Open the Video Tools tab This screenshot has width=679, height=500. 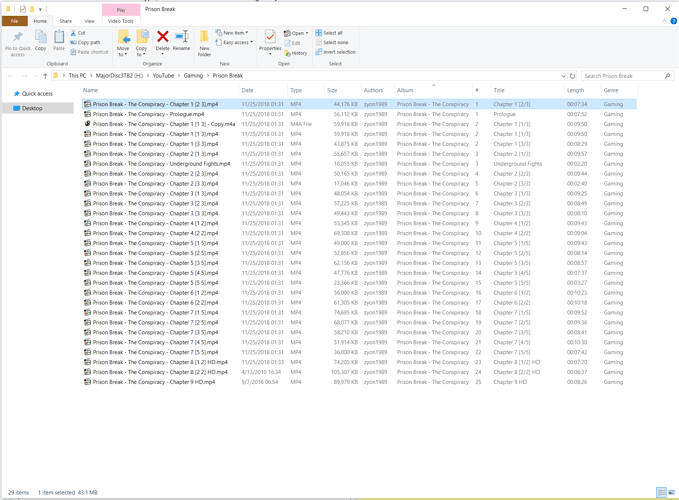point(121,21)
